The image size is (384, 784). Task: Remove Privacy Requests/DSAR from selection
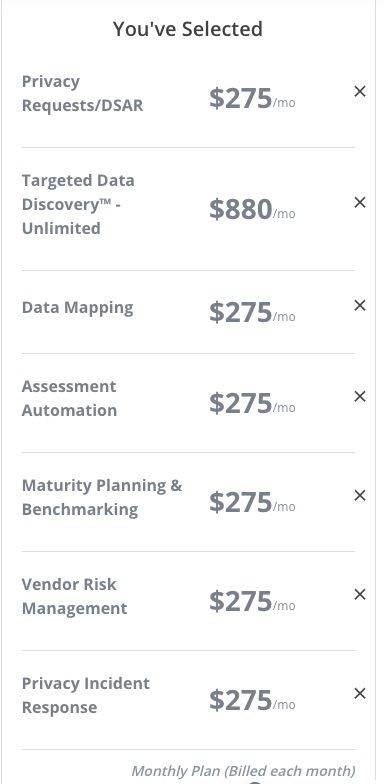pos(360,92)
